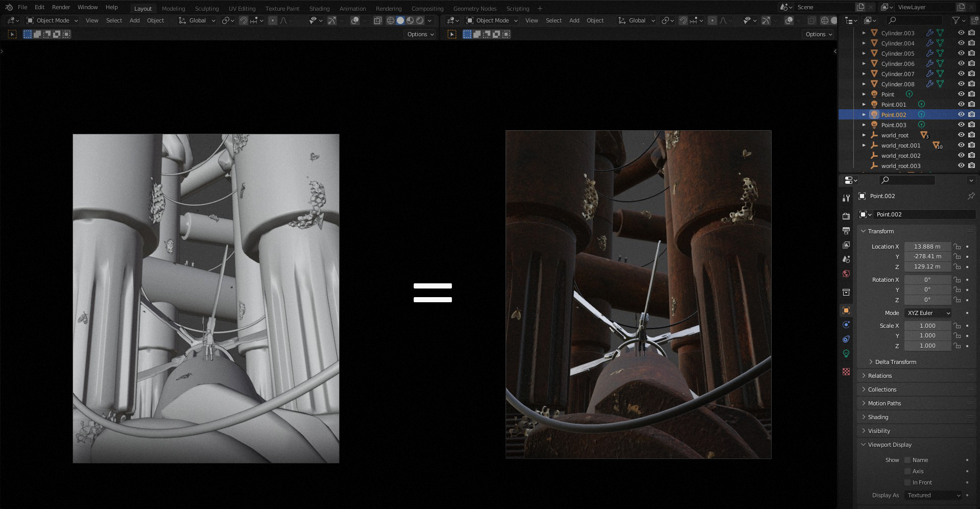
Task: Open the Physics properties tab
Action: pyautogui.click(x=846, y=325)
